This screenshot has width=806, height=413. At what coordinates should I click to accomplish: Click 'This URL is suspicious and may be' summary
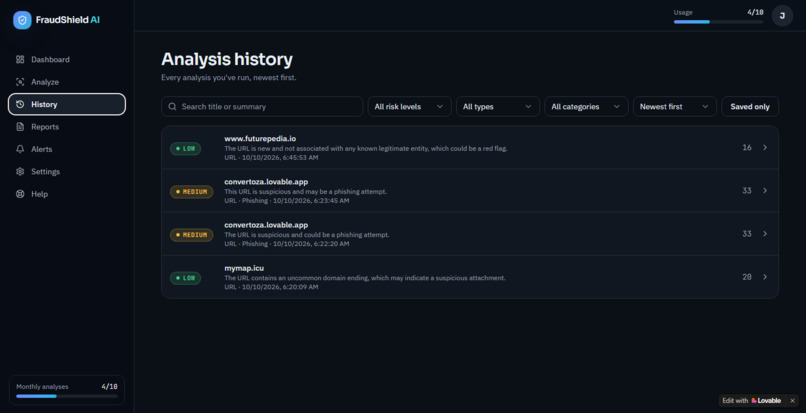(305, 191)
